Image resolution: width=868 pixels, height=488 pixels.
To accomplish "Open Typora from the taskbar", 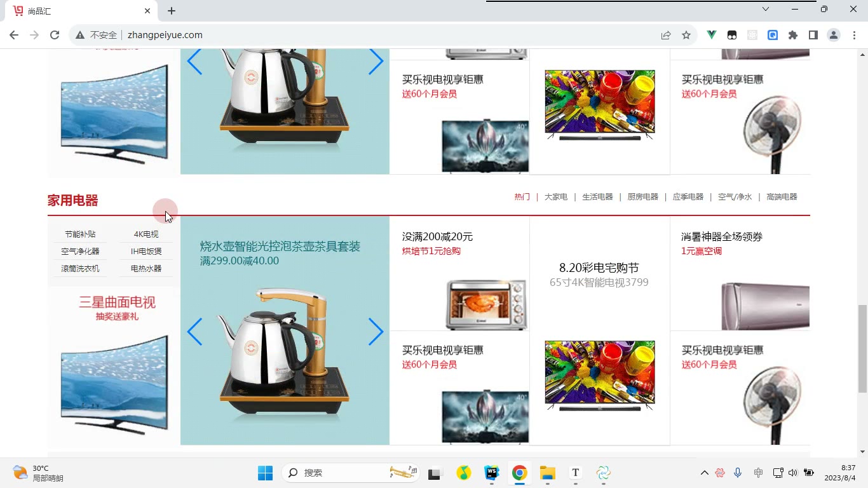I will tap(575, 473).
